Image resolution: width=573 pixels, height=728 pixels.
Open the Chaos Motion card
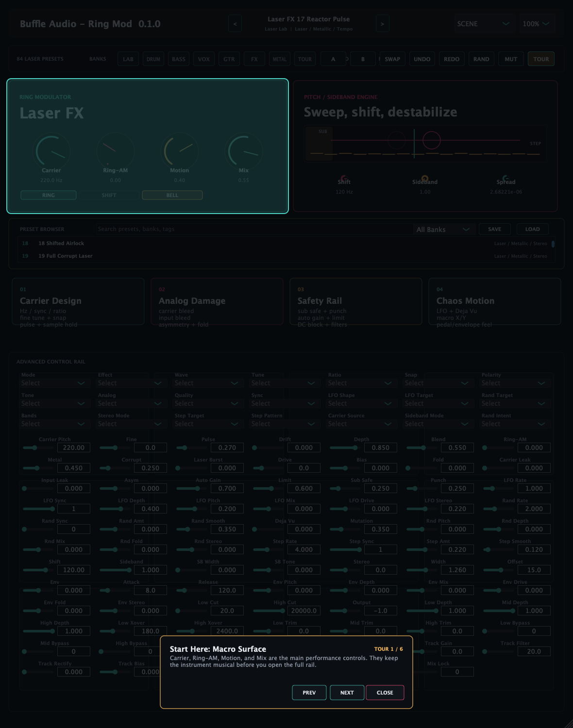coord(495,301)
